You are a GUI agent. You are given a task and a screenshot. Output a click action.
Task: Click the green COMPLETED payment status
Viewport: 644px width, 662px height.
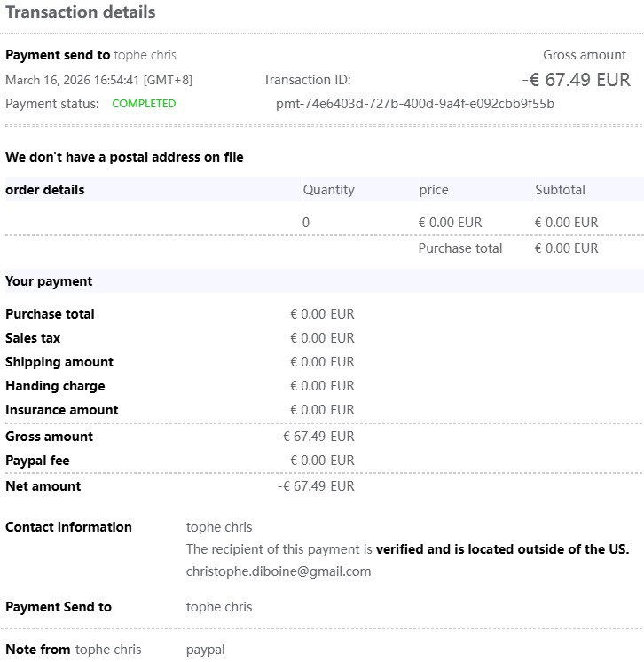[x=144, y=104]
